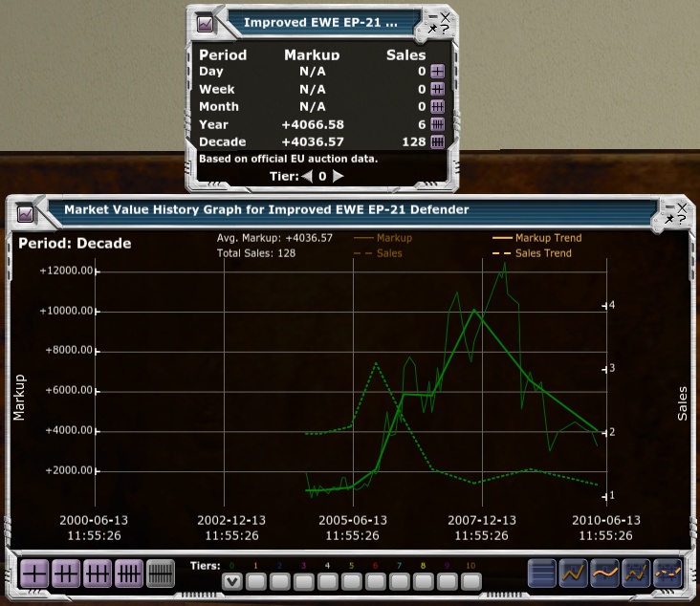Select the Week period icon in bottom toolbar
The image size is (700, 606).
(66, 574)
